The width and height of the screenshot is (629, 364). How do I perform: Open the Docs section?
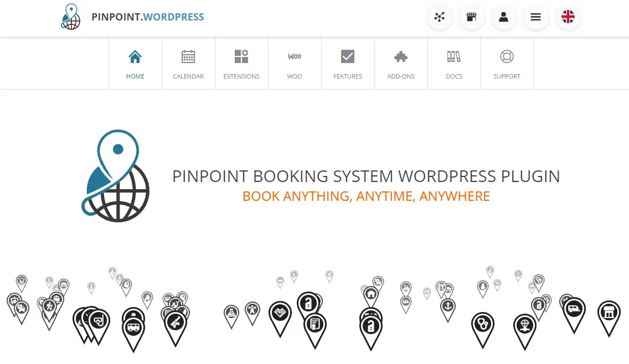[x=454, y=64]
